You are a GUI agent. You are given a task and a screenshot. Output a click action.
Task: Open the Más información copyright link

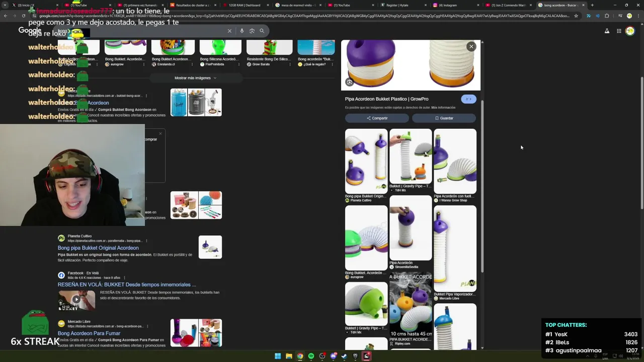click(x=443, y=108)
